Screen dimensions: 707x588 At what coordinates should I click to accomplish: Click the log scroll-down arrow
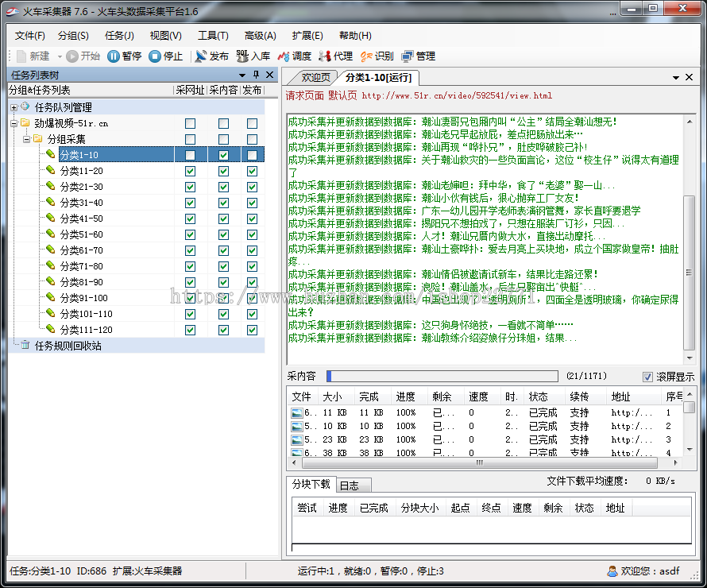[690, 358]
